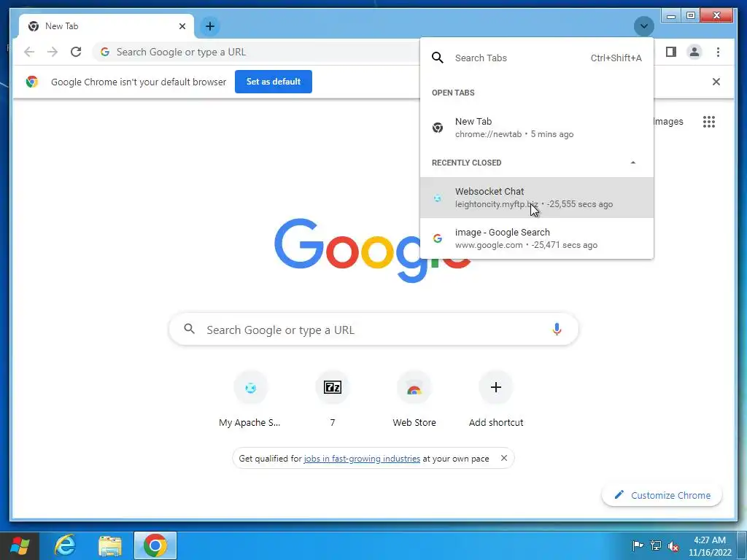Open the Chrome side panel
747x560 pixels.
click(671, 52)
